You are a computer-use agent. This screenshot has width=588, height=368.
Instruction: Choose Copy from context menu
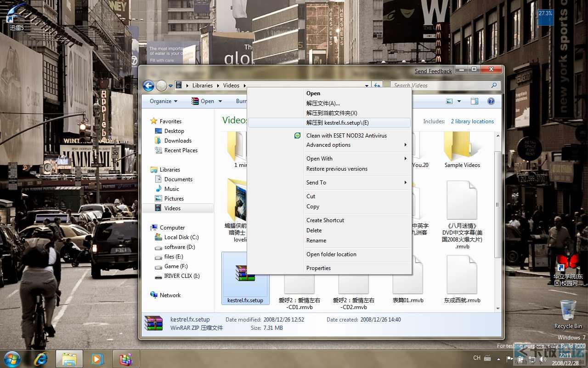click(x=329, y=207)
